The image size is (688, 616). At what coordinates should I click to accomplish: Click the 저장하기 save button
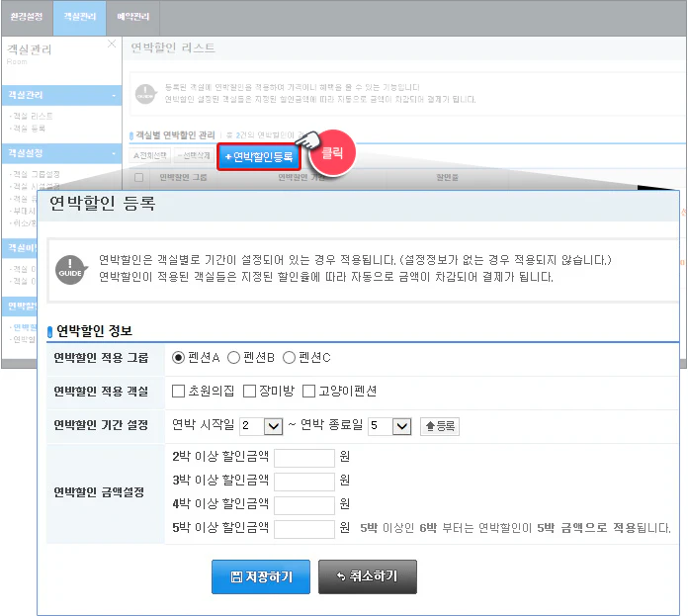261,576
